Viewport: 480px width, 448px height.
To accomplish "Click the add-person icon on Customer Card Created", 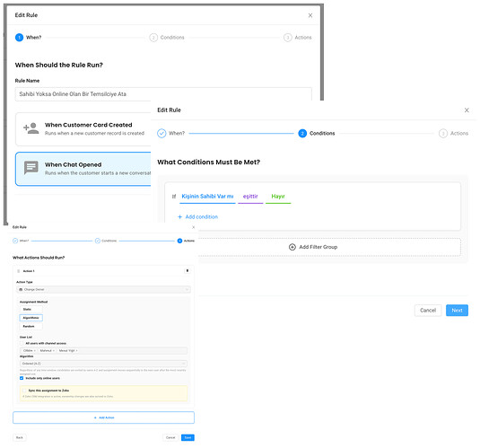I will click(31, 128).
